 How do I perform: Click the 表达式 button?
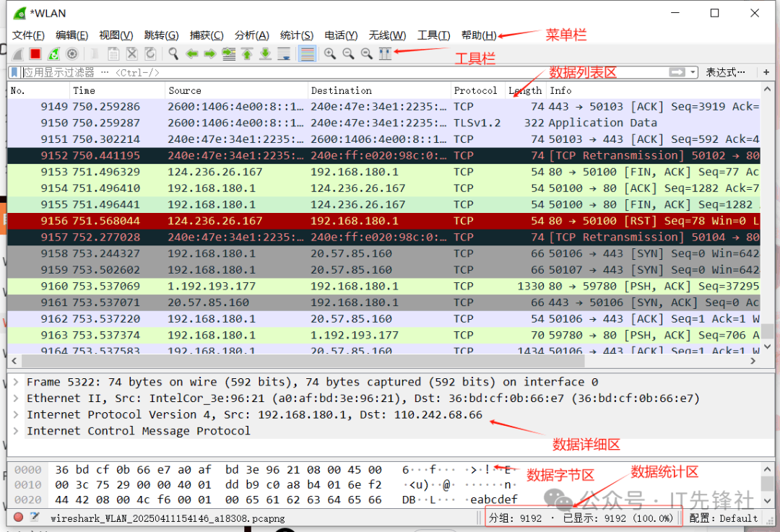[725, 72]
